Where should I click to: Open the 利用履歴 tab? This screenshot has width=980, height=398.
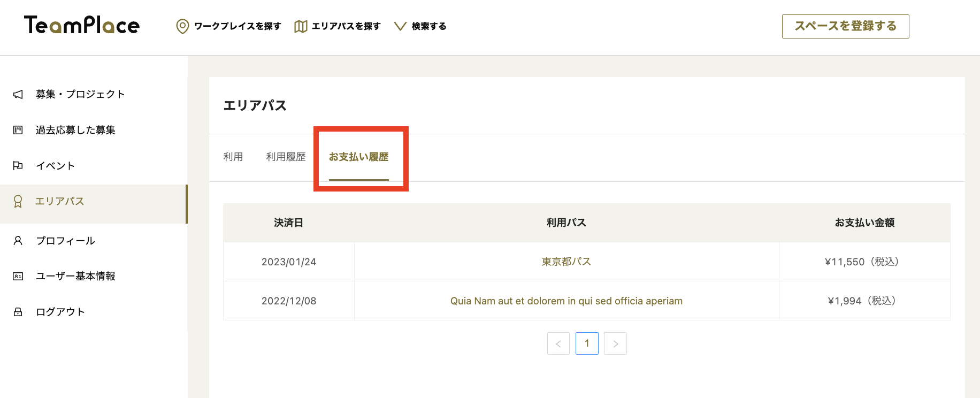[286, 157]
